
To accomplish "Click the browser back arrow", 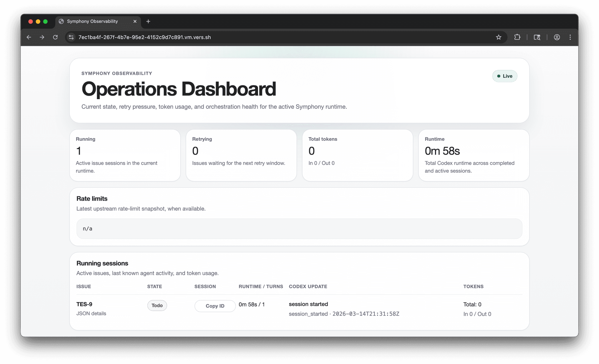I will pos(29,37).
